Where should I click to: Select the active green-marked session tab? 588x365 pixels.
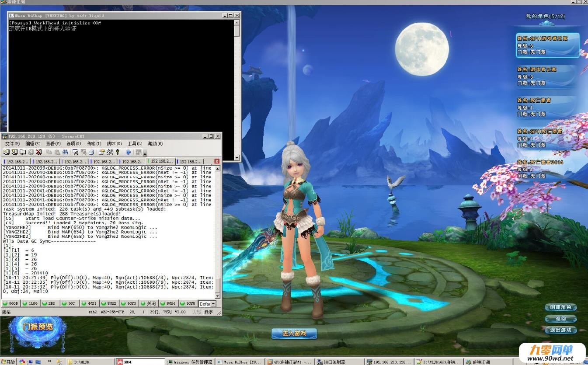click(x=161, y=161)
